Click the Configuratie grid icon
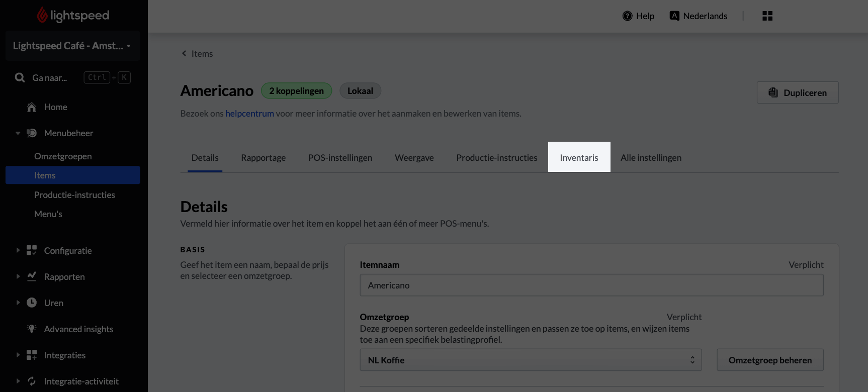This screenshot has height=392, width=868. click(x=32, y=250)
